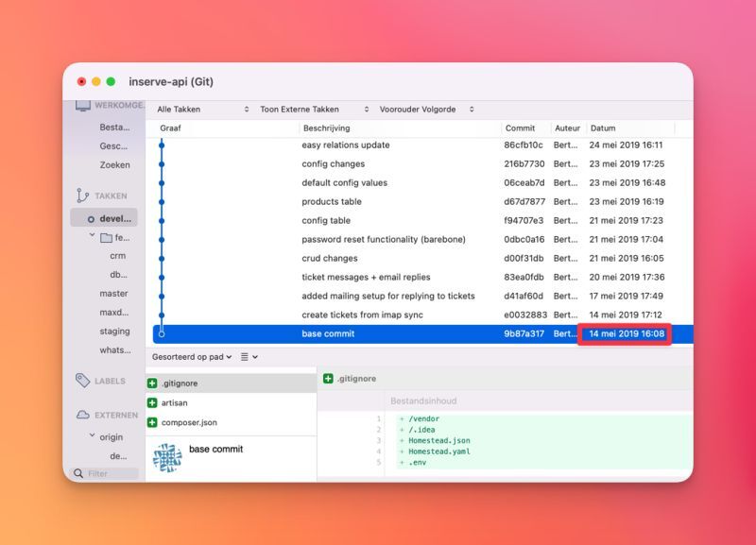Open the Gesorteerd op pad sort menu
756x545 pixels.
tap(193, 357)
